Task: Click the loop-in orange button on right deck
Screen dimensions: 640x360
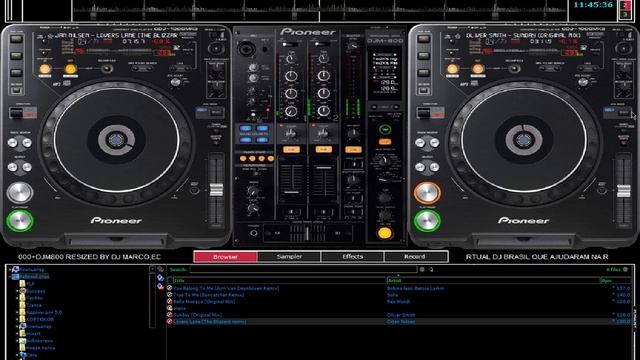Action: 452,69
